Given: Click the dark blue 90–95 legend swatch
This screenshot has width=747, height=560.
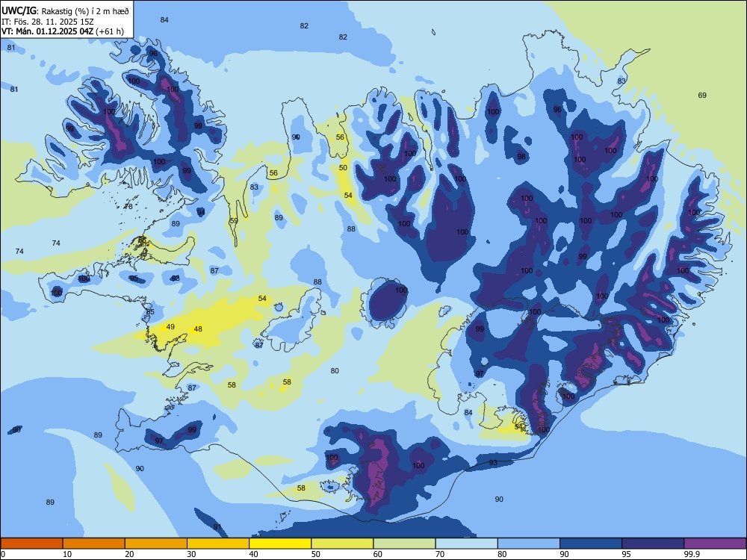Looking at the screenshot, I should [591, 544].
